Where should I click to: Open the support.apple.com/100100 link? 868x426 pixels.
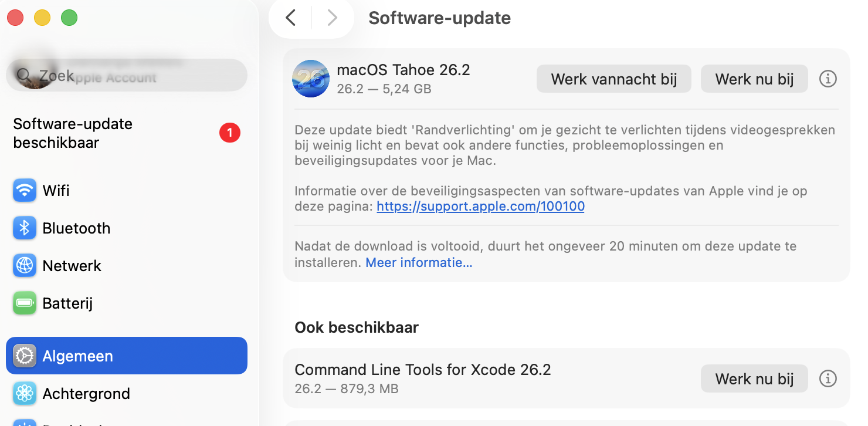tap(480, 206)
